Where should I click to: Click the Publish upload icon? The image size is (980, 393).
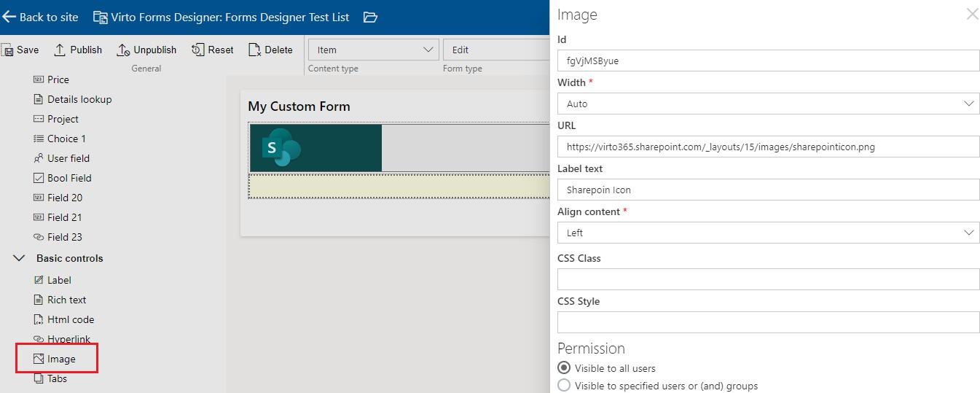[60, 50]
